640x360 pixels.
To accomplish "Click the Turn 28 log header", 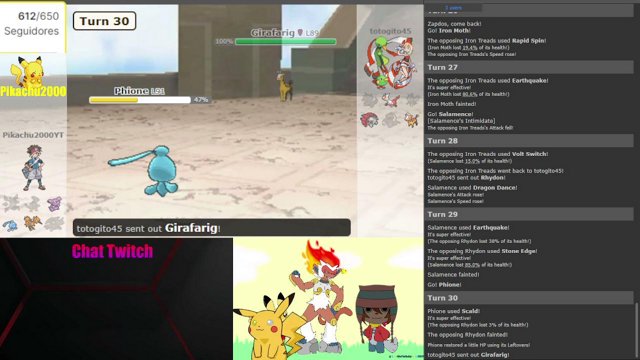I will [530, 141].
